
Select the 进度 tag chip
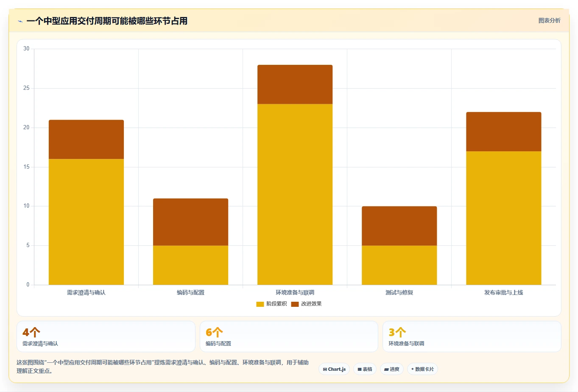click(392, 369)
